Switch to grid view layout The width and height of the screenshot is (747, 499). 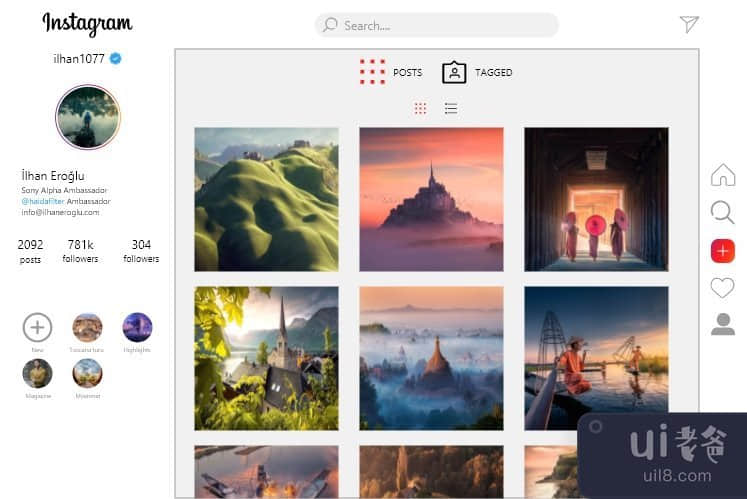420,108
